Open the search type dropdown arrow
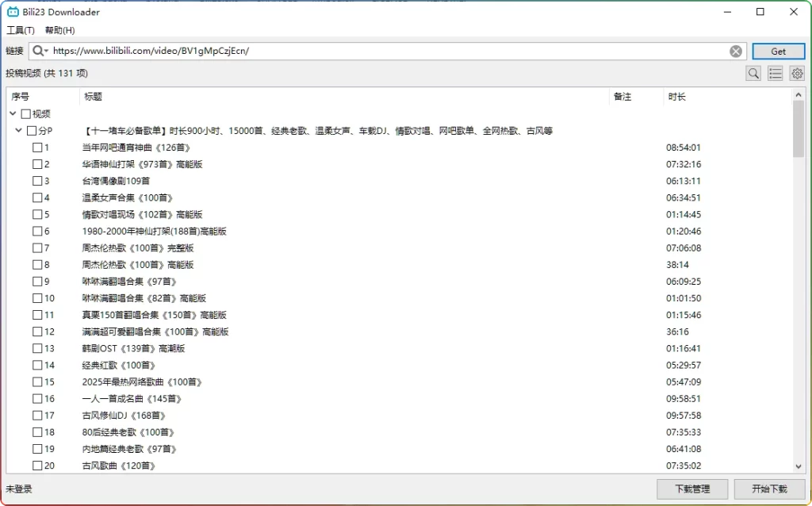 point(47,52)
